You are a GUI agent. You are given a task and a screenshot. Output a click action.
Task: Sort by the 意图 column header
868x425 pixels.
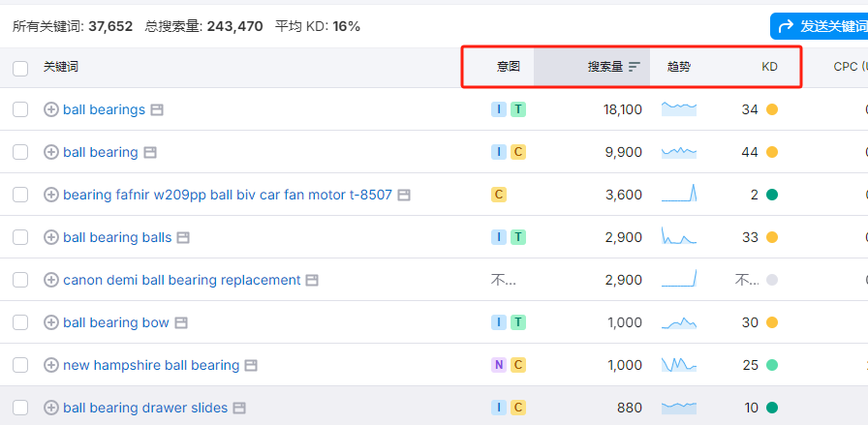point(509,67)
